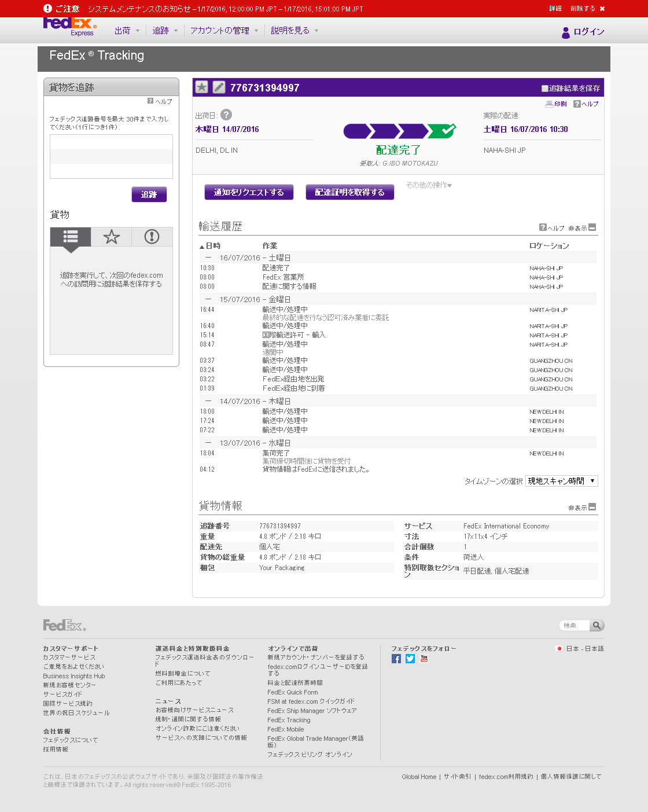Viewport: 648px width, 812px height.
Task: Click the star favorite icon beside tracking number
Action: click(x=201, y=87)
